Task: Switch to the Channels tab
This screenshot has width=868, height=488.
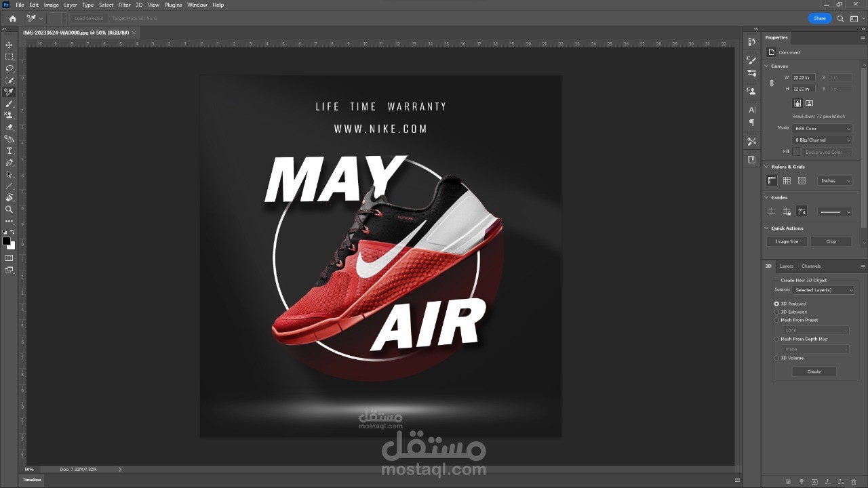Action: click(x=811, y=266)
